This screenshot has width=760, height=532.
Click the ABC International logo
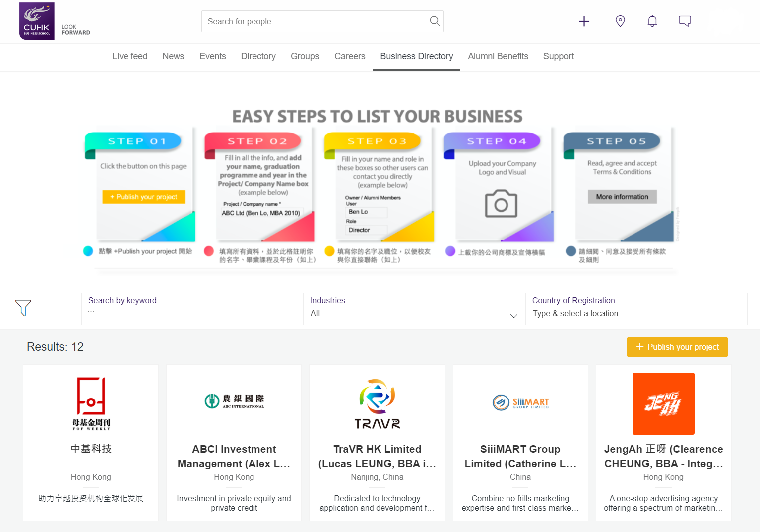234,401
